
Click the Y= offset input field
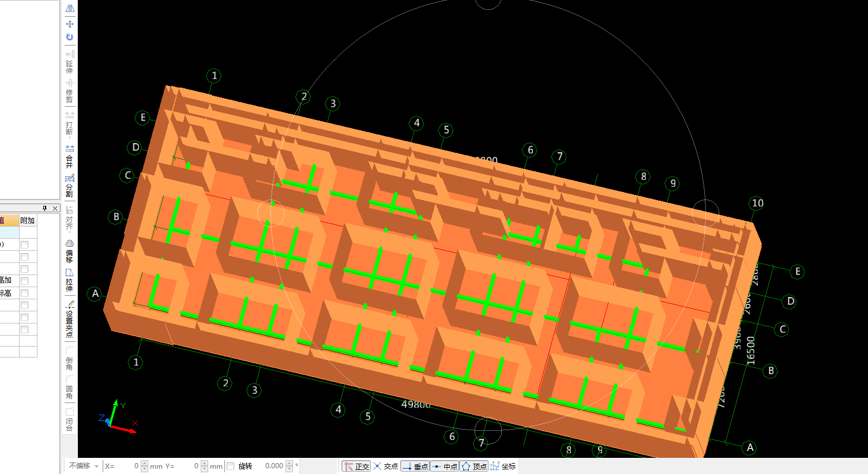(x=188, y=466)
